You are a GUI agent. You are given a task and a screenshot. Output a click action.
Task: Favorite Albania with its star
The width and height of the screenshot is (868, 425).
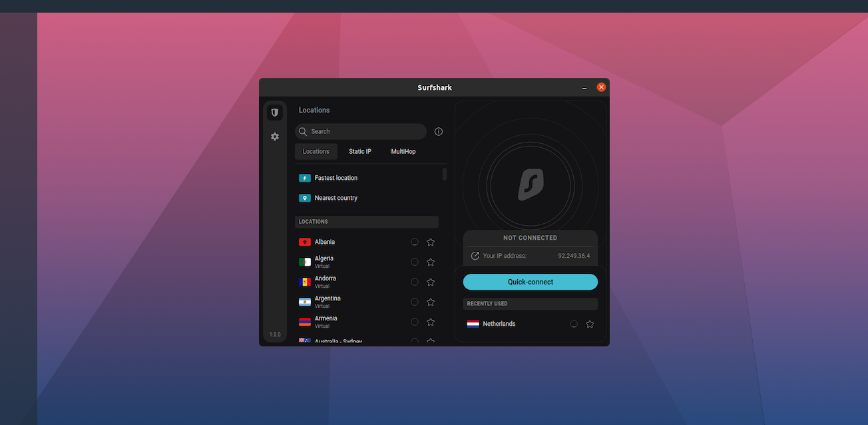click(431, 242)
